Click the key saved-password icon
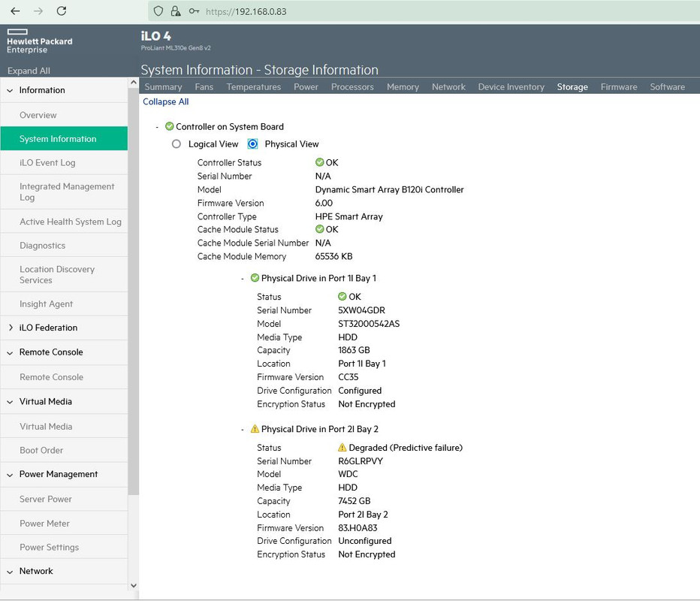 point(194,11)
